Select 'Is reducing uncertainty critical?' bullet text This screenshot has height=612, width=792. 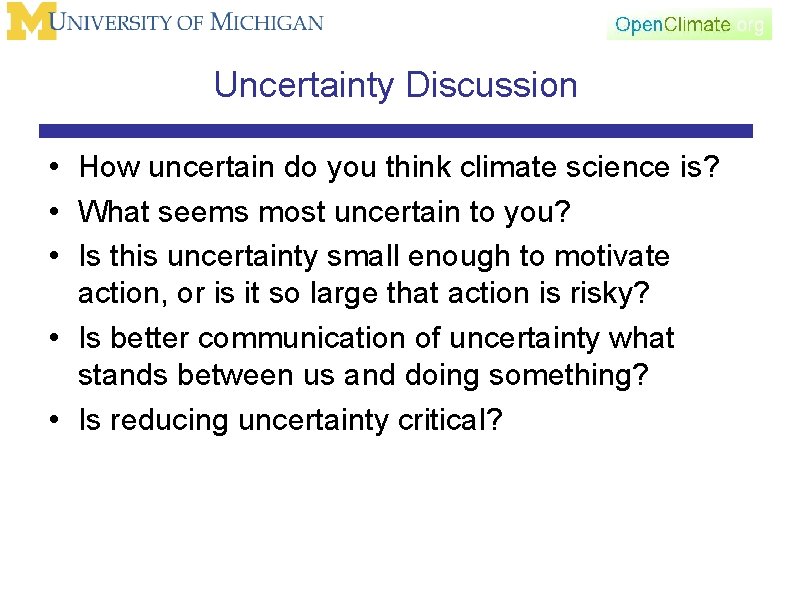tap(290, 420)
